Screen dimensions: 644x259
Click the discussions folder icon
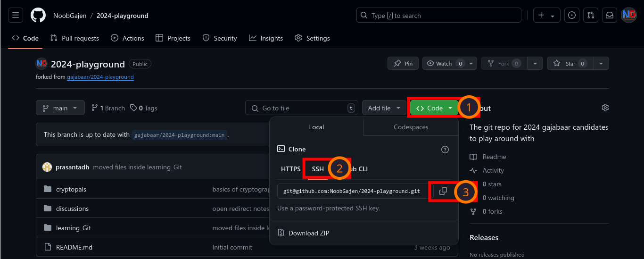47,209
